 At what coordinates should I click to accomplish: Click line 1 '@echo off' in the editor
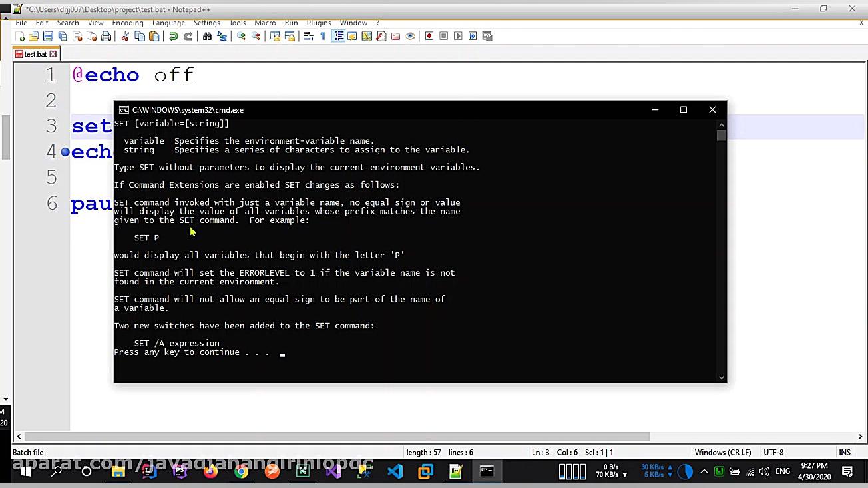(133, 75)
